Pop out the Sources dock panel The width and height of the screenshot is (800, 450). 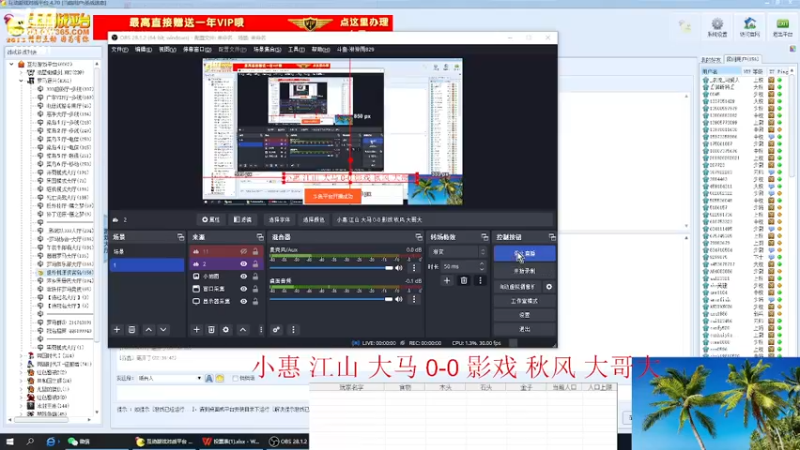pos(260,237)
